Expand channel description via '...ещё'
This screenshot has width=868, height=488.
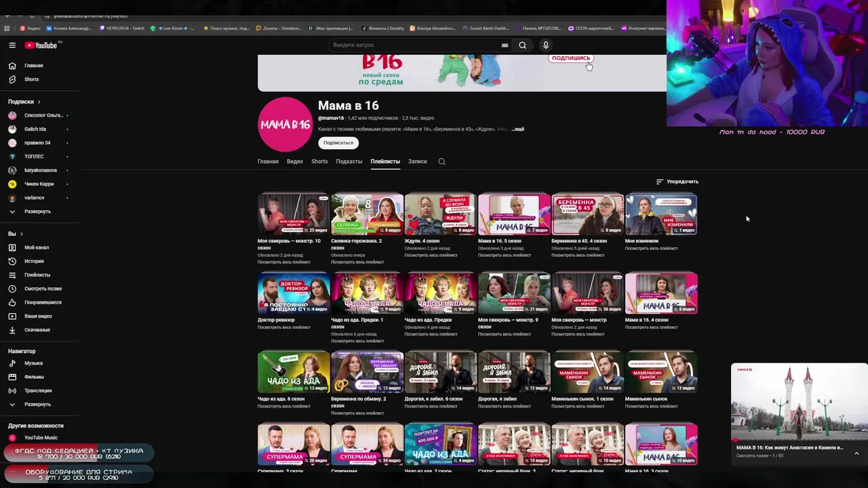[517, 129]
